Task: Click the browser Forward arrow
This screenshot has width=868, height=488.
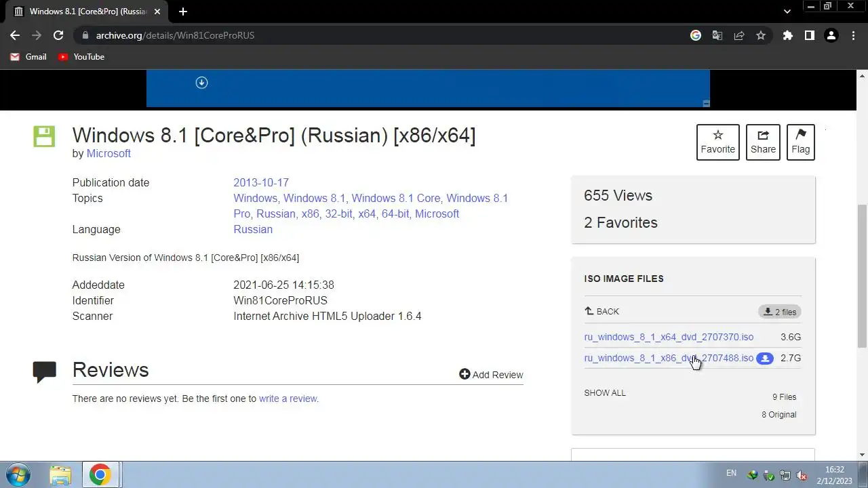Action: pos(37,35)
